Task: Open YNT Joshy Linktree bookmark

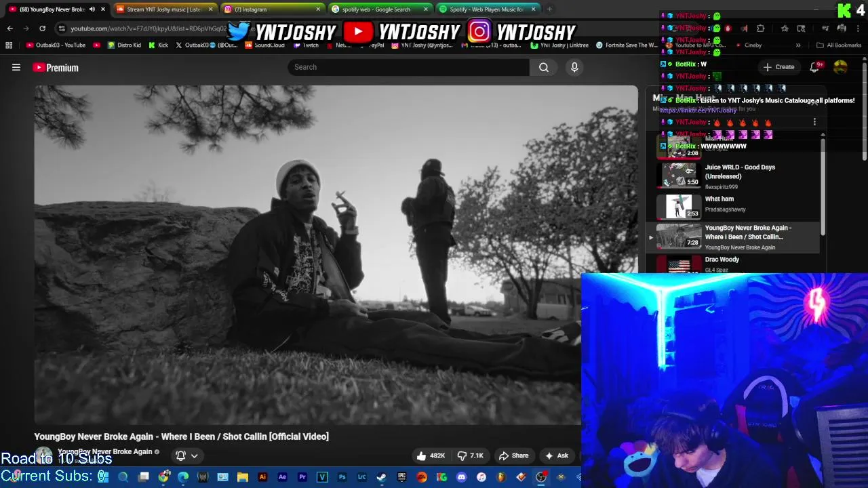Action: (559, 45)
